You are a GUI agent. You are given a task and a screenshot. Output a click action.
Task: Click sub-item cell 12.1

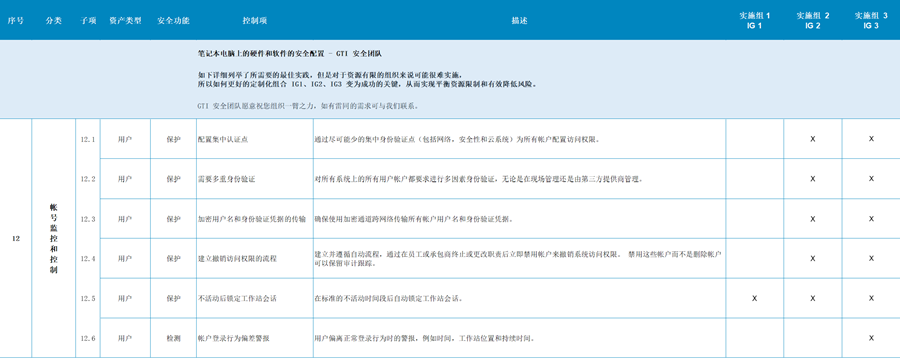[x=88, y=139]
